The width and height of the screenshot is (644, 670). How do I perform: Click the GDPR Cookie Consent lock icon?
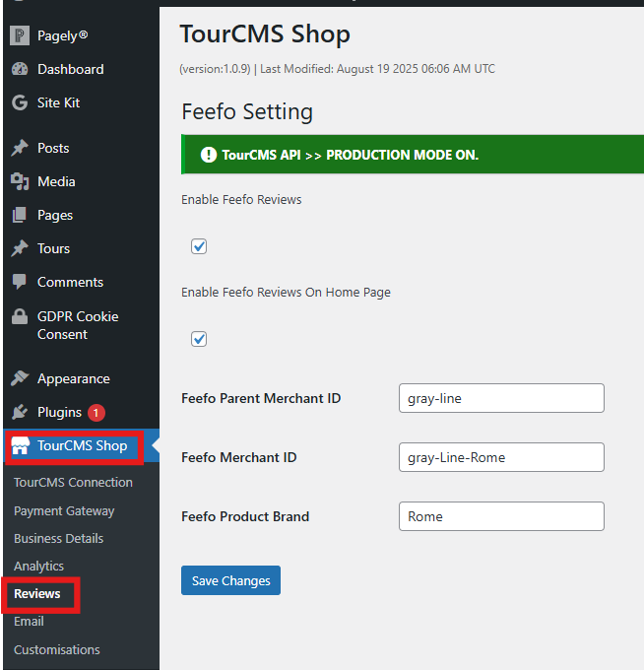[x=20, y=316]
